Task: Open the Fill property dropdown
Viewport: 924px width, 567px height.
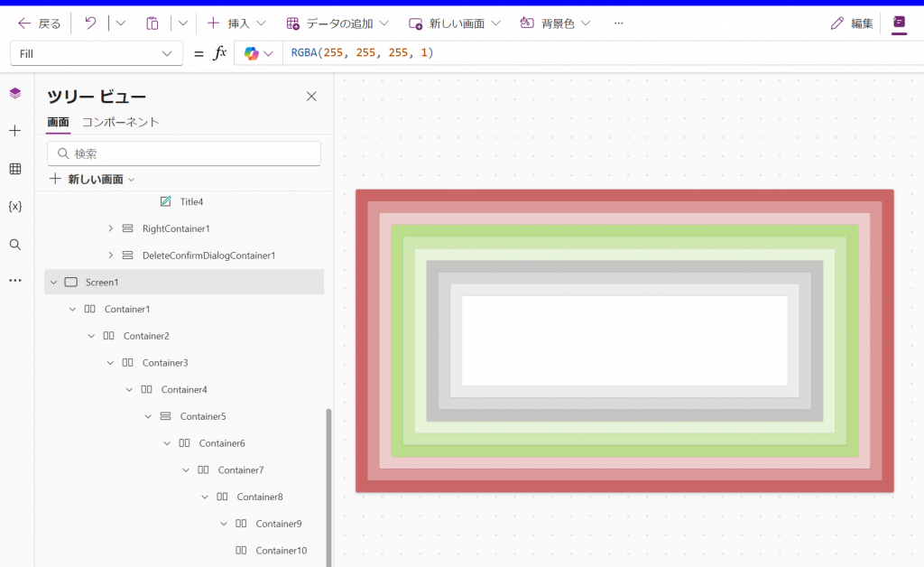Action: [x=95, y=54]
